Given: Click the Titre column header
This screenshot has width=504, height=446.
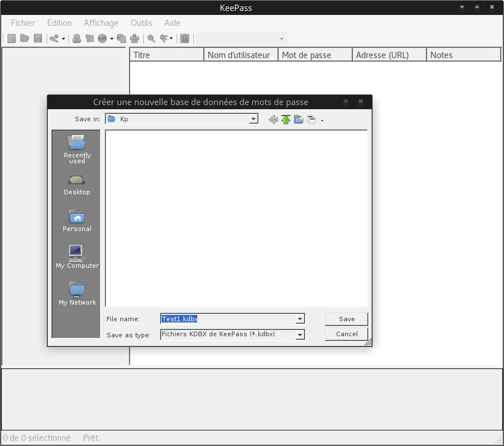Looking at the screenshot, I should coord(167,55).
